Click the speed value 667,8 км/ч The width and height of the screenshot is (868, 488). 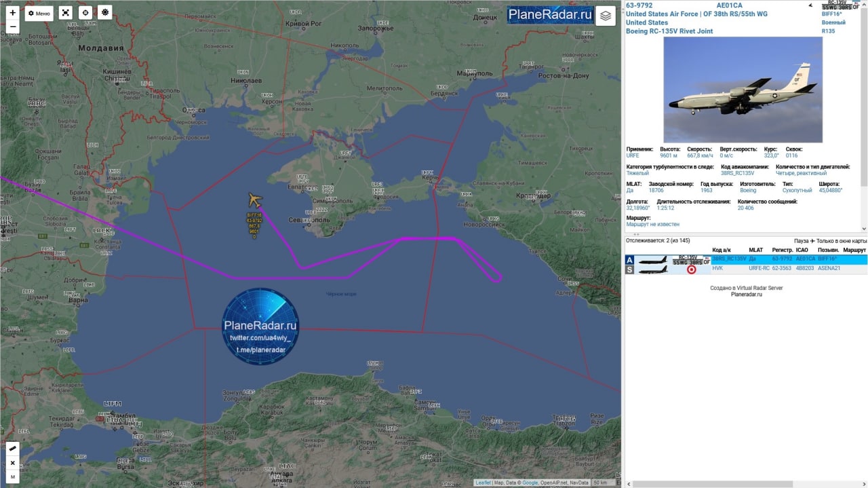[x=700, y=155]
